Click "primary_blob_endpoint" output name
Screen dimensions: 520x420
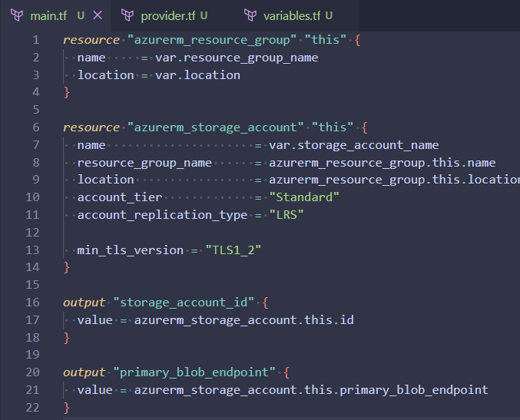point(194,372)
